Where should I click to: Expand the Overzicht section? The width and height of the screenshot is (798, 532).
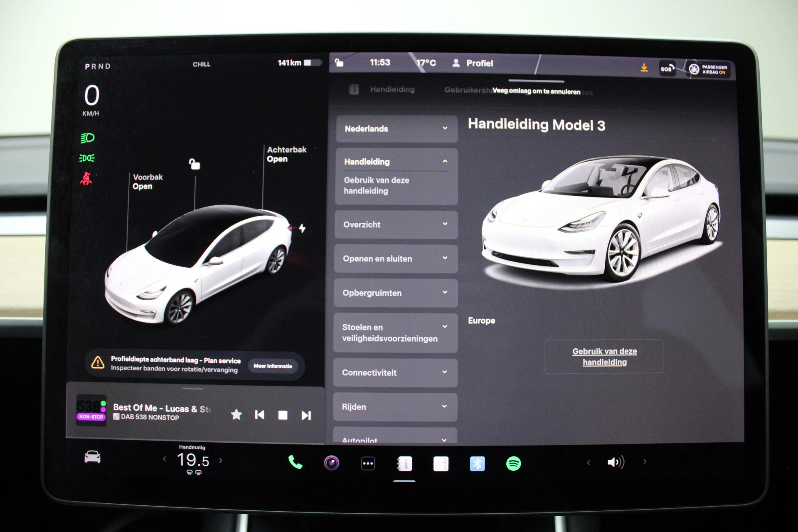tap(396, 224)
